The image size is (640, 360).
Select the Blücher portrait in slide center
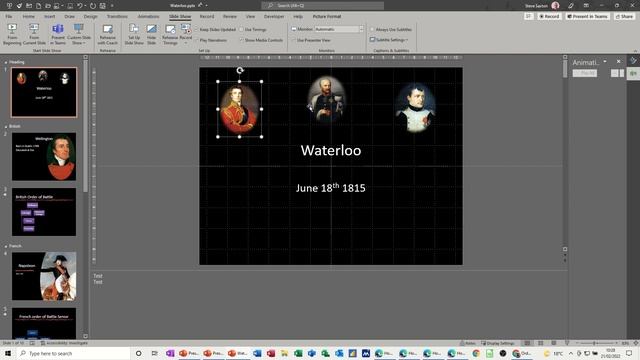pos(326,99)
